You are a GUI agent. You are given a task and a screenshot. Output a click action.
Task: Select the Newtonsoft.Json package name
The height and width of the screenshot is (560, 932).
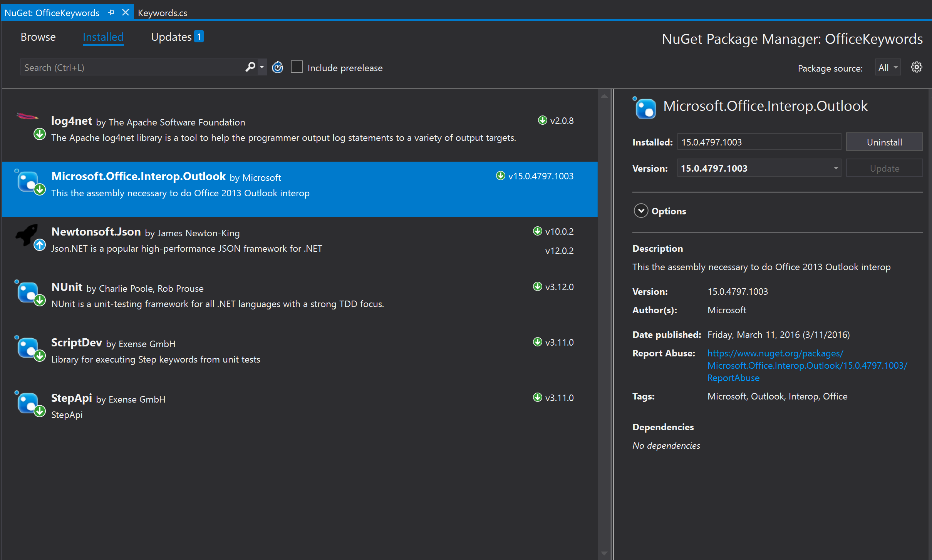pyautogui.click(x=96, y=232)
